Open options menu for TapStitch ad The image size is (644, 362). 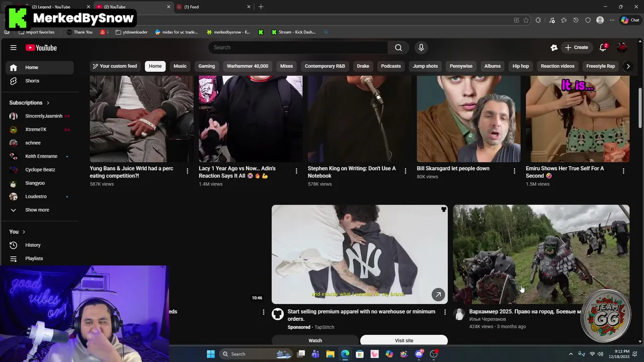pos(445,312)
